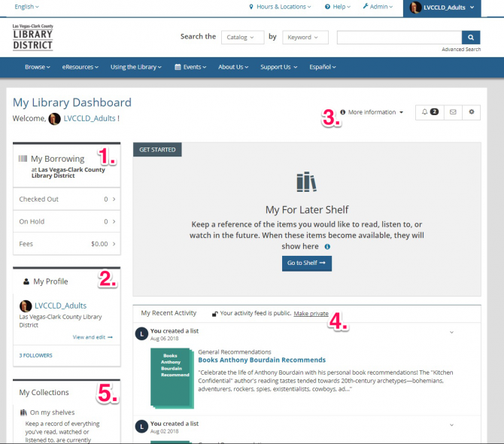
Task: Open the notifications bell icon
Action: click(x=430, y=112)
